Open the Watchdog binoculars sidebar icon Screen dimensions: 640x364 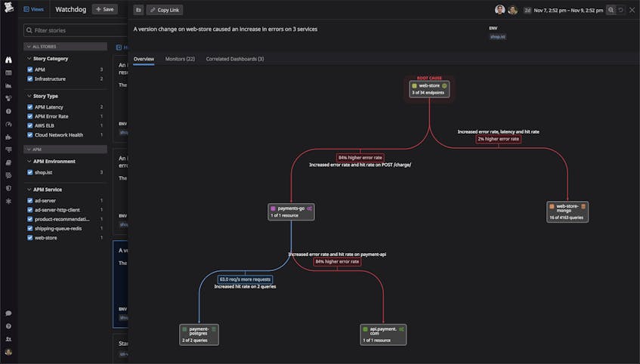click(x=8, y=60)
